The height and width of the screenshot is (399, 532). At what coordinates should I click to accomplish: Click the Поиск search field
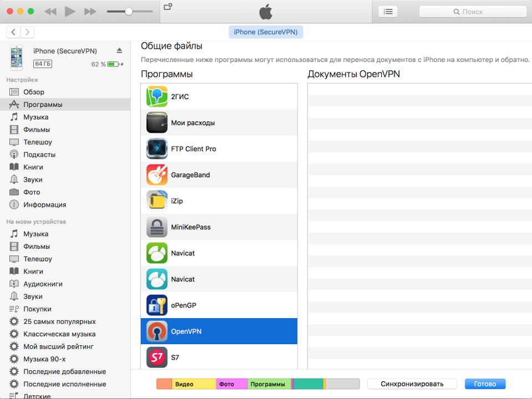pyautogui.click(x=473, y=12)
